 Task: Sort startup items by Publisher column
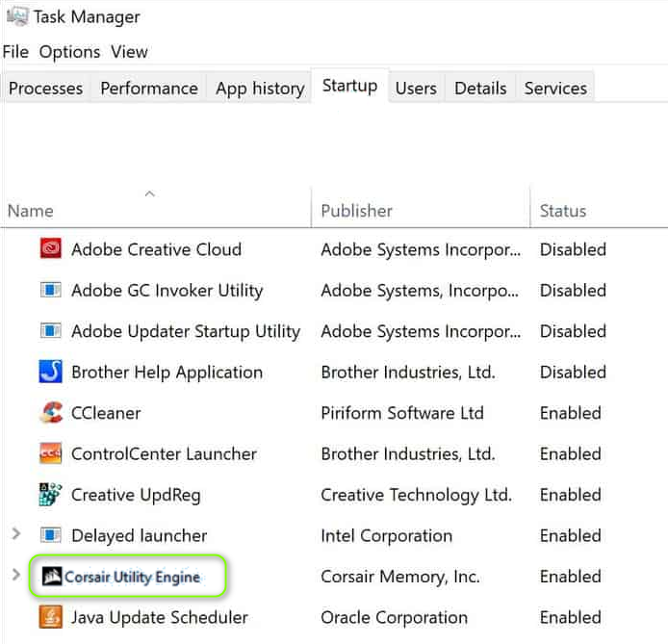357,211
